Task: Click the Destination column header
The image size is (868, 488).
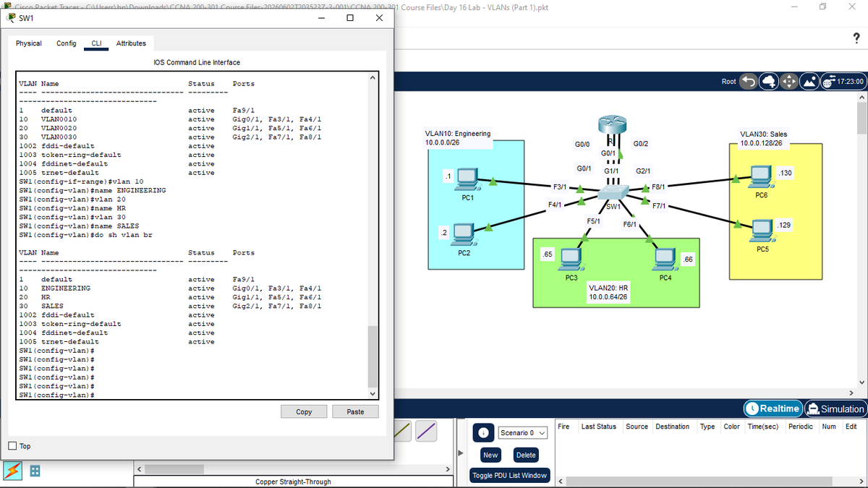Action: [672, 427]
